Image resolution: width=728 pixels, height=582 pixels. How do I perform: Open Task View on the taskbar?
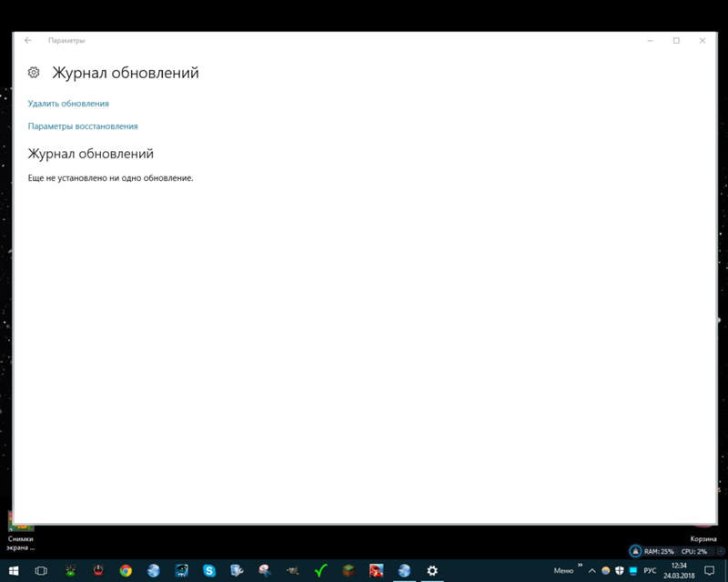[41, 571]
